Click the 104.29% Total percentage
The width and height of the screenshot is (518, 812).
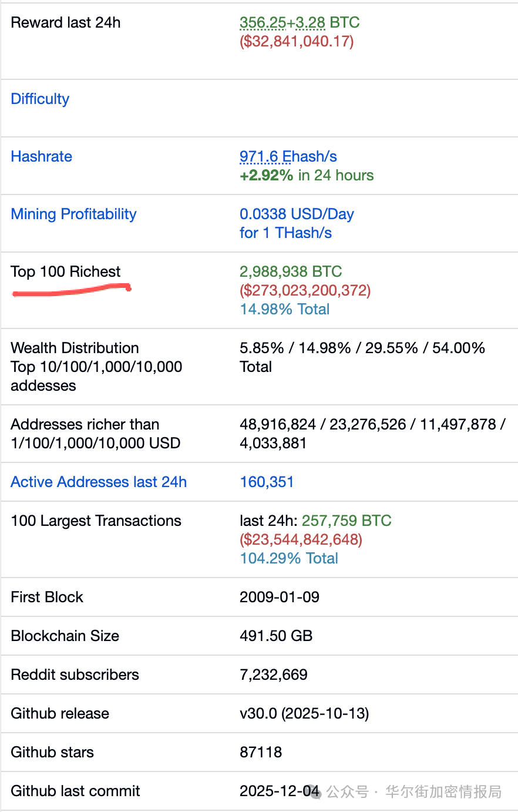pyautogui.click(x=289, y=558)
